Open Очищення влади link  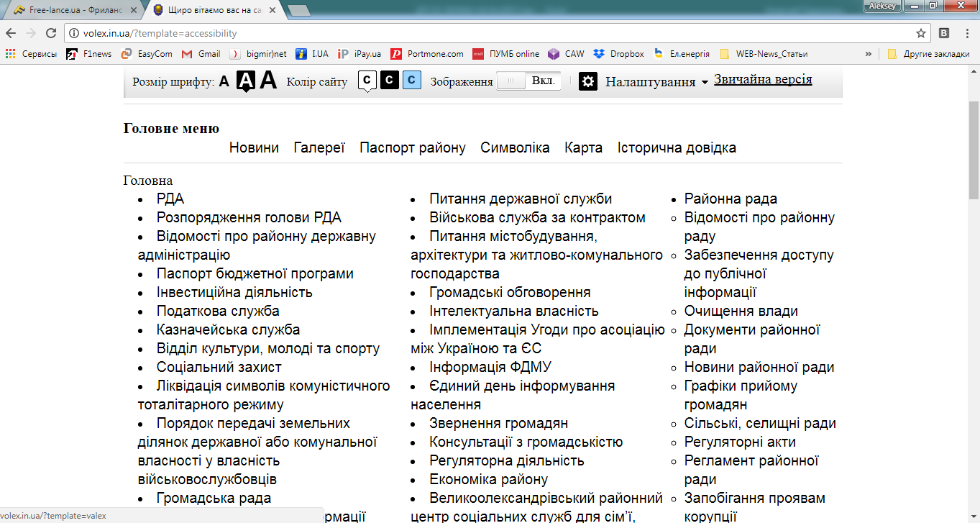coord(741,311)
